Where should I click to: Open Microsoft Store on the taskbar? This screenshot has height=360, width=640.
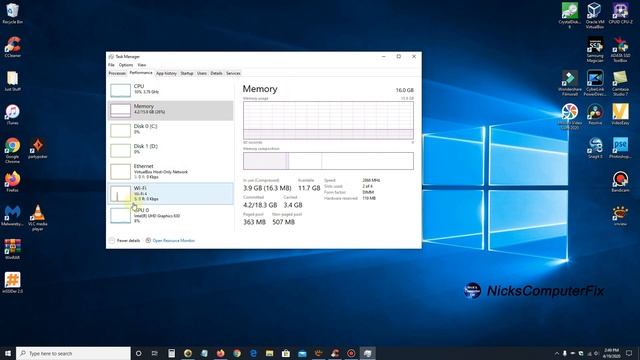coord(286,353)
